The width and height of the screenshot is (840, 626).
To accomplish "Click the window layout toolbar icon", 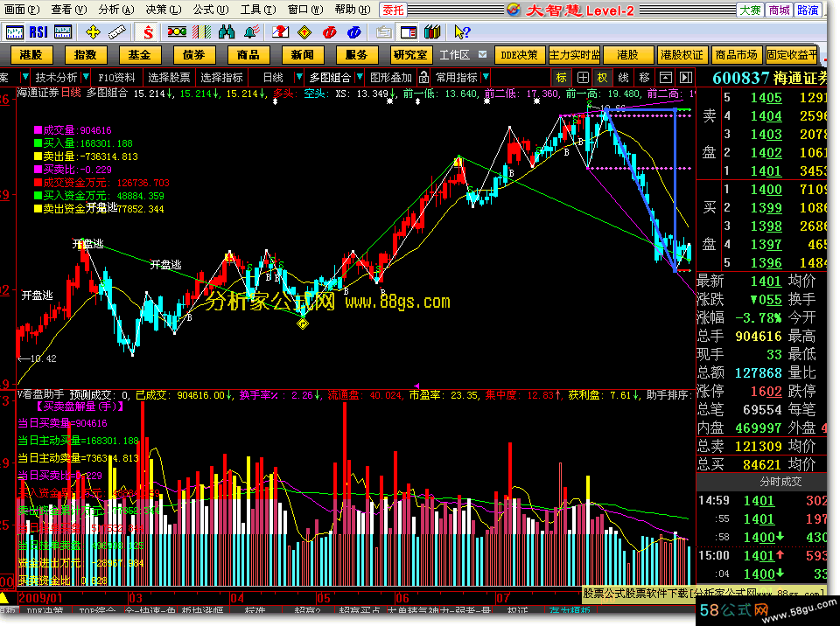I will pos(409,32).
